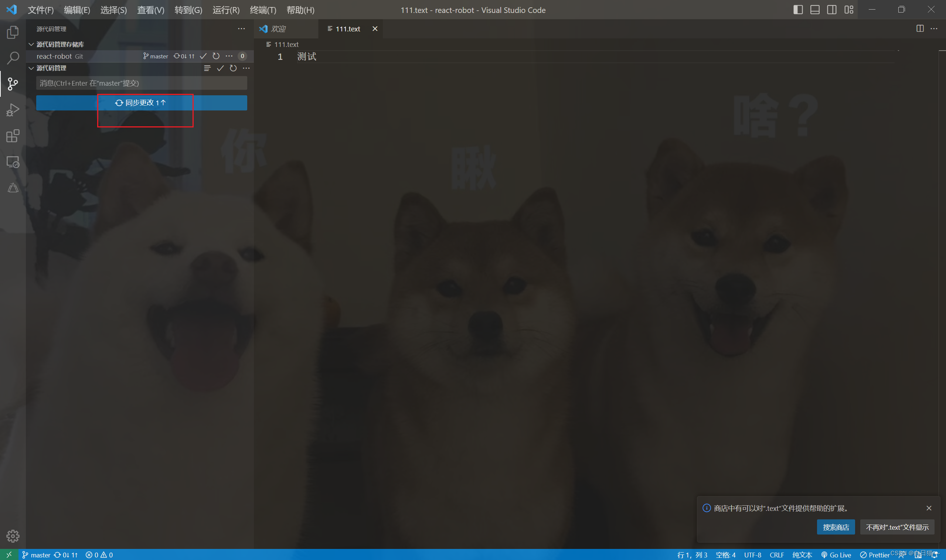Open the 终端(T) menu
Viewport: 946px width, 560px height.
263,10
